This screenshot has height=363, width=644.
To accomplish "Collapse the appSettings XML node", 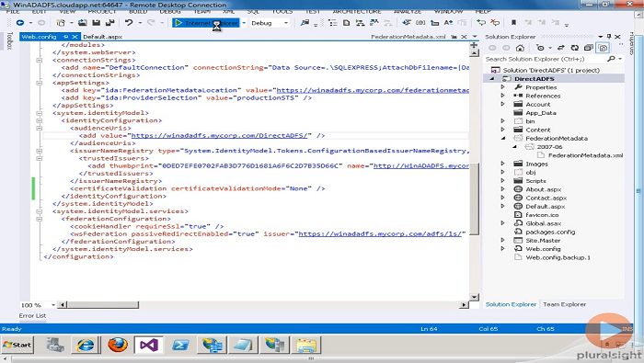I will (39, 83).
